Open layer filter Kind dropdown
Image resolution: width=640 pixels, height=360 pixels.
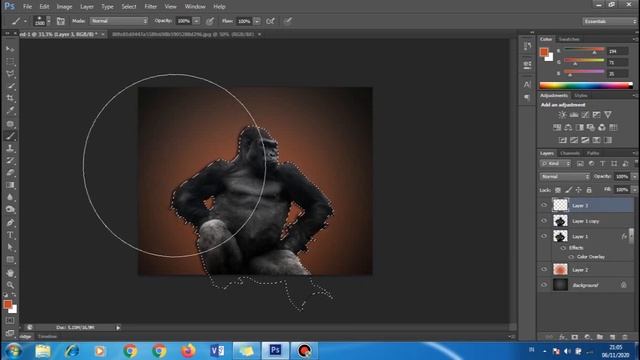pos(555,164)
